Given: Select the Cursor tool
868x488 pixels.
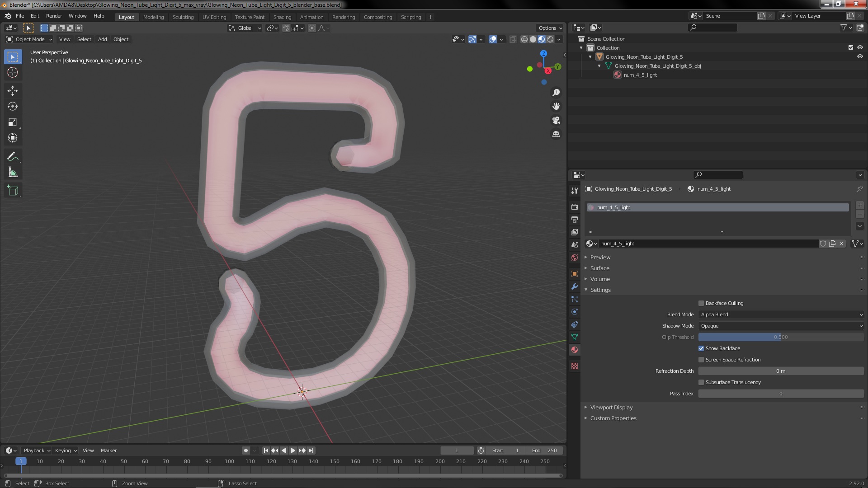Looking at the screenshot, I should 13,72.
